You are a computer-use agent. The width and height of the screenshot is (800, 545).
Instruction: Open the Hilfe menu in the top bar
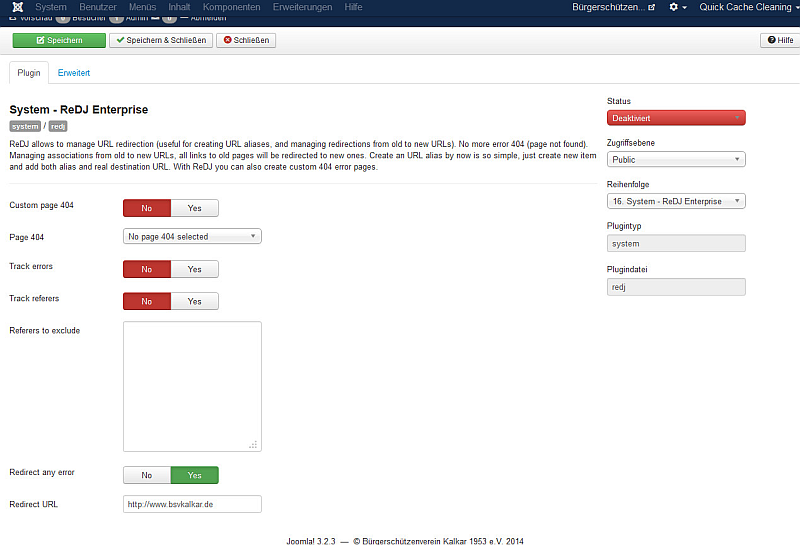pyautogui.click(x=353, y=7)
